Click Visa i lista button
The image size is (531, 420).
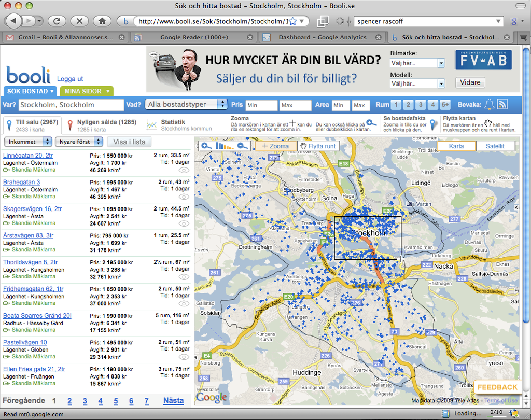(129, 142)
